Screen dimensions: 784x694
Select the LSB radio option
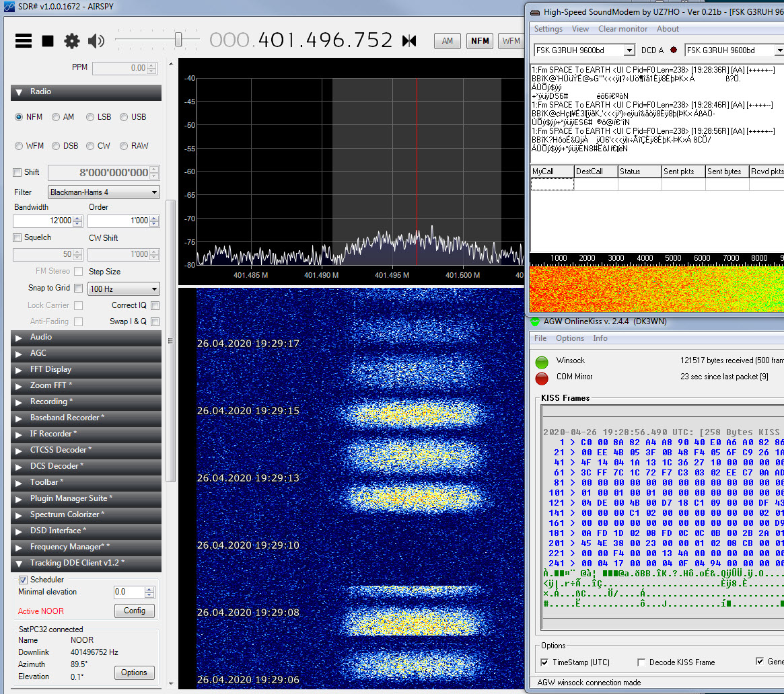[x=90, y=117]
